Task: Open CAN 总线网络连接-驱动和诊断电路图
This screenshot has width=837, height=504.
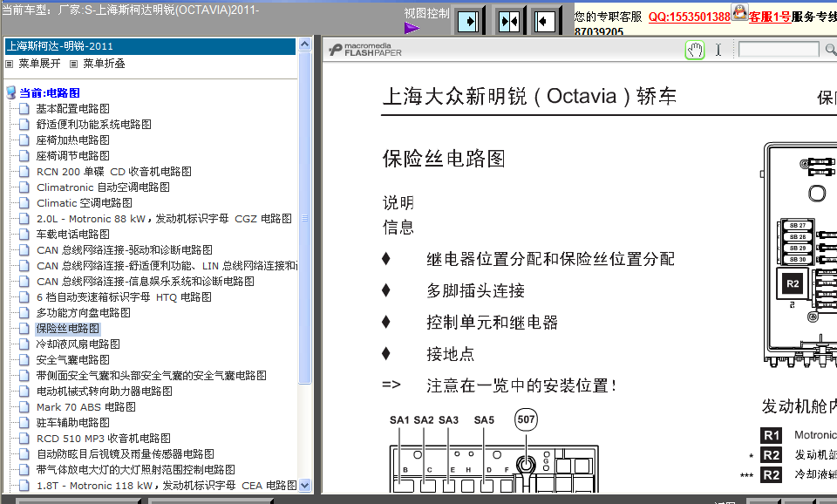Action: (125, 250)
